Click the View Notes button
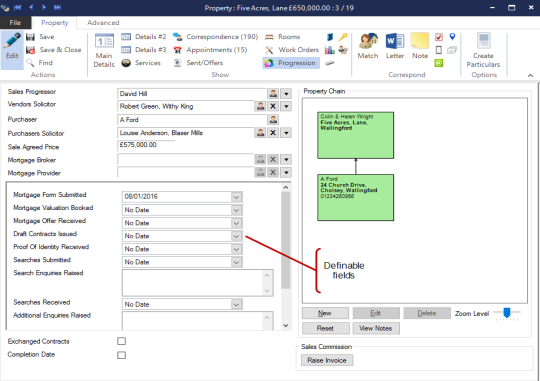 [x=376, y=328]
